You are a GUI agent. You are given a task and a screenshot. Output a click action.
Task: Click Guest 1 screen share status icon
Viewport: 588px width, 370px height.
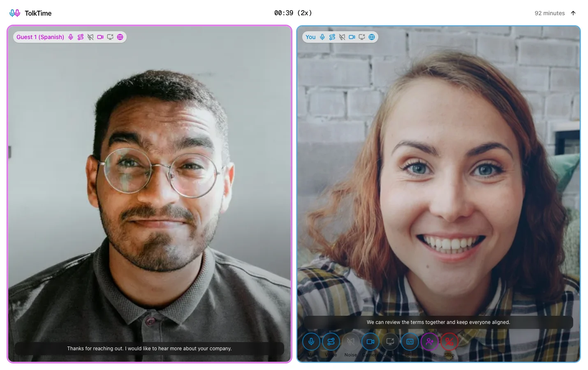(110, 37)
